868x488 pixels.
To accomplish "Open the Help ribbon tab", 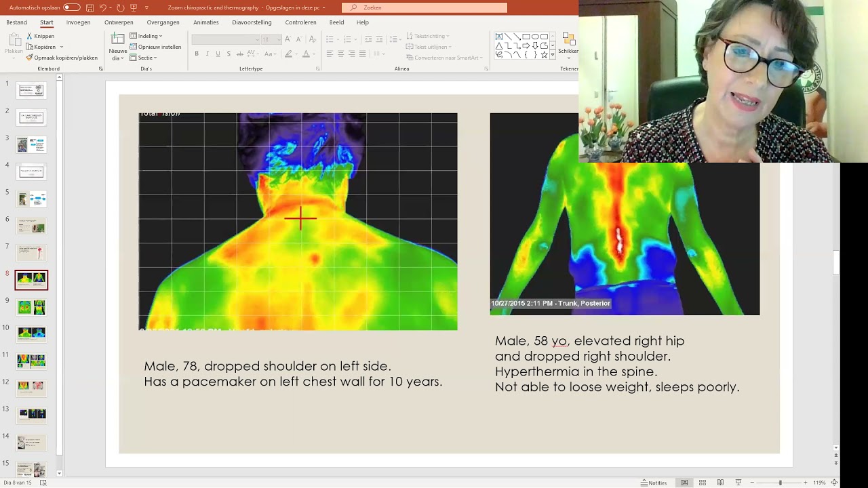I will (x=363, y=22).
